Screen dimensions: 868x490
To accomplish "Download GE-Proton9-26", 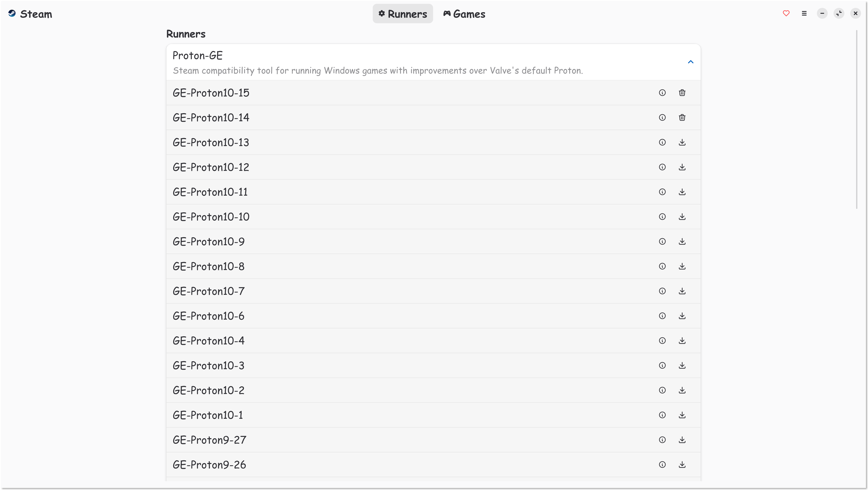I will pyautogui.click(x=682, y=464).
